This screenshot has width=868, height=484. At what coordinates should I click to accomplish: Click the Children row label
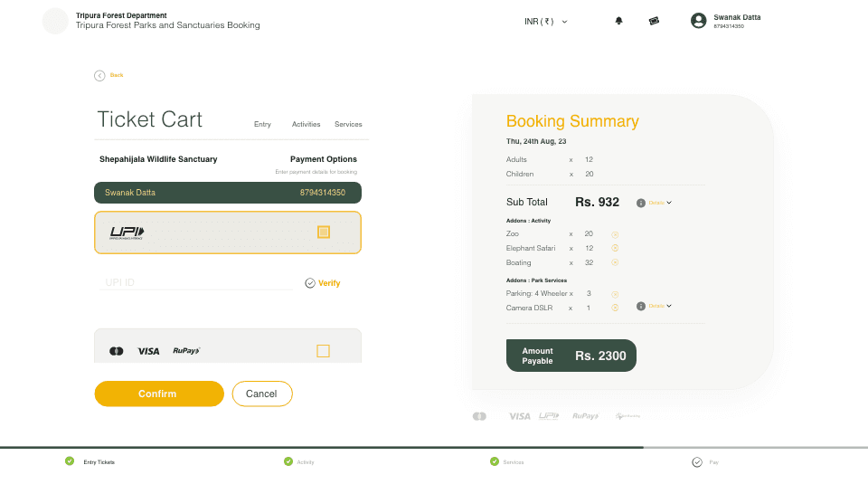pos(520,174)
